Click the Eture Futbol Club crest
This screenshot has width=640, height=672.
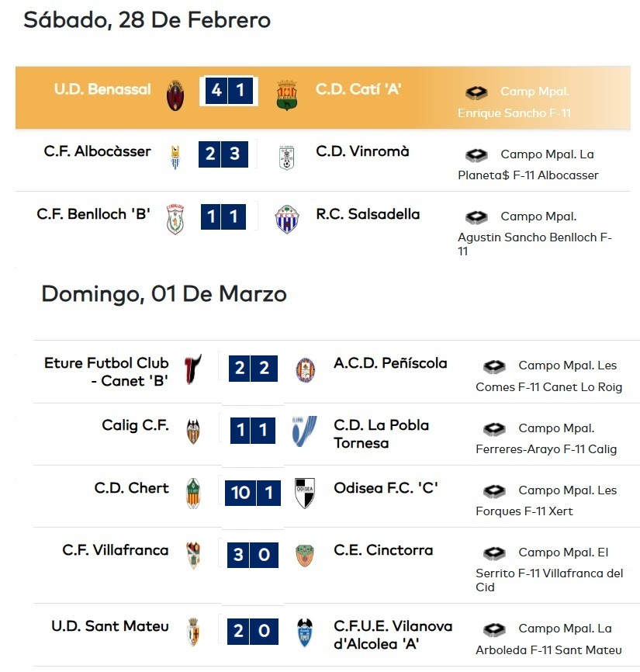point(192,369)
